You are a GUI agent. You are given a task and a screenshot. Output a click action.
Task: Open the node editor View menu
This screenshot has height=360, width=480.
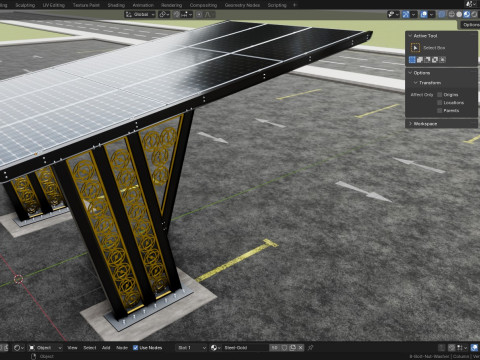click(x=72, y=348)
